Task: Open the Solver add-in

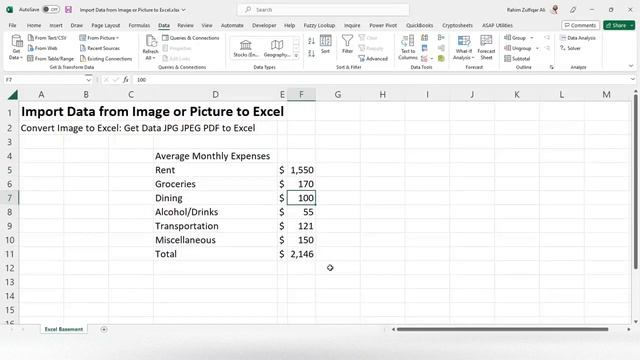Action: (x=570, y=48)
